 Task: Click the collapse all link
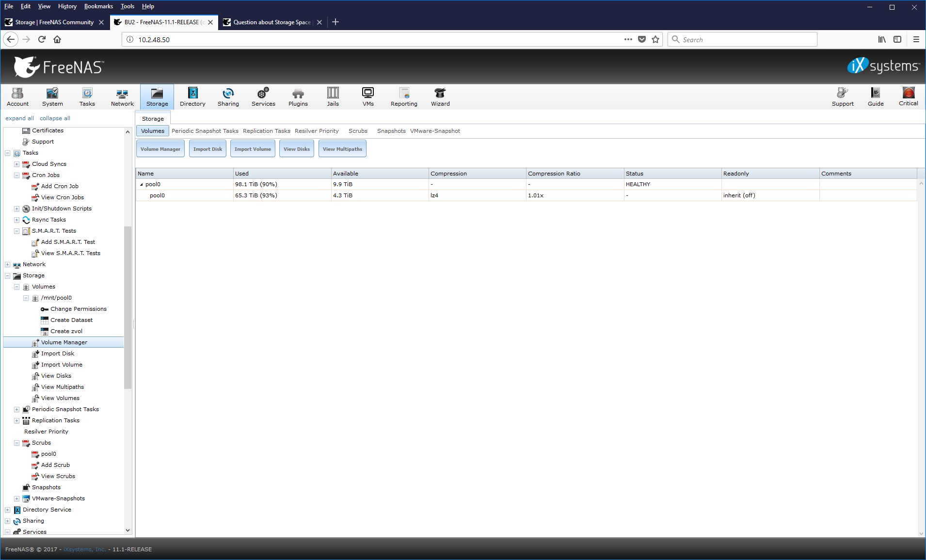(55, 118)
